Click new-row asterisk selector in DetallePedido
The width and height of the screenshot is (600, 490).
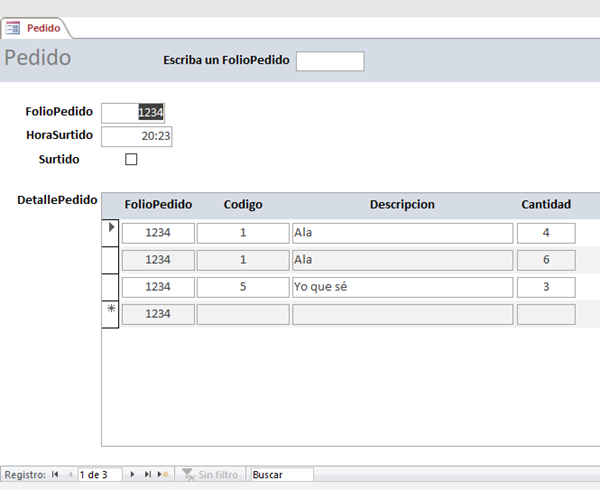tap(111, 312)
